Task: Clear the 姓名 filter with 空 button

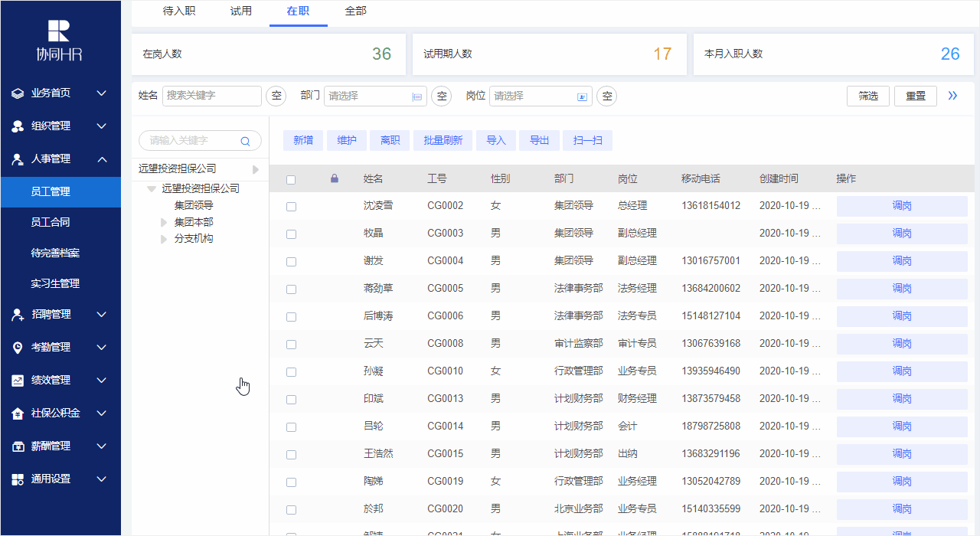Action: [276, 96]
